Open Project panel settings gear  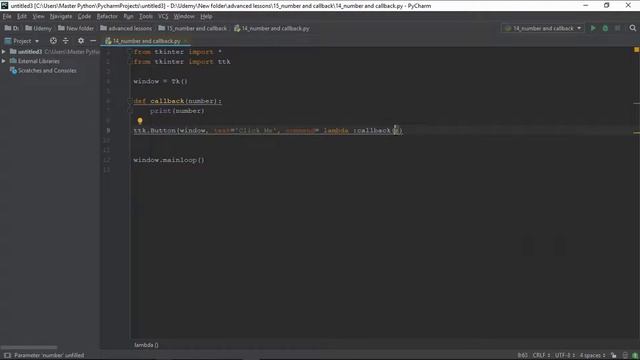click(81, 41)
